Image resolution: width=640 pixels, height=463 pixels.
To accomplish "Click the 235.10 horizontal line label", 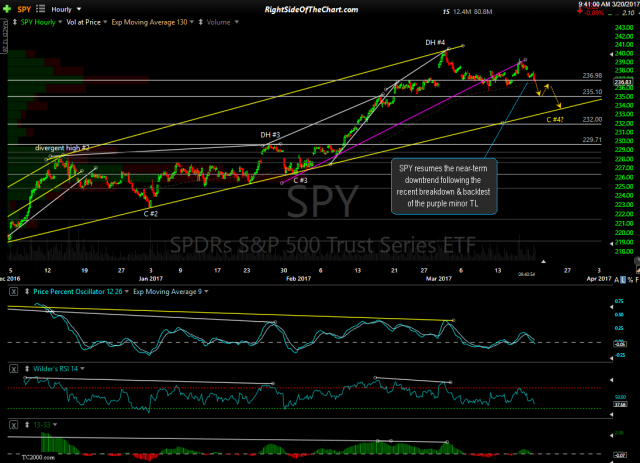I will (592, 92).
